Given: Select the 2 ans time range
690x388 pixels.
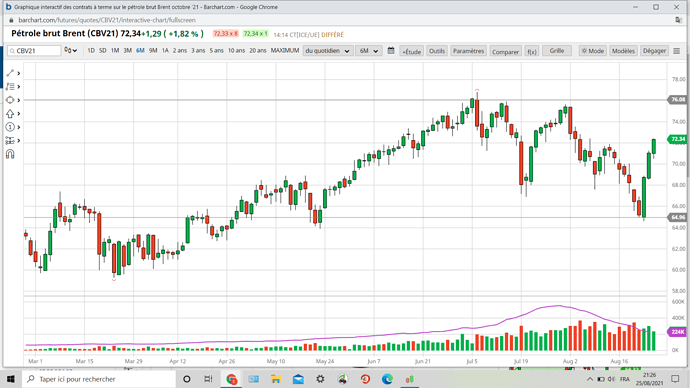Looking at the screenshot, I should 180,51.
